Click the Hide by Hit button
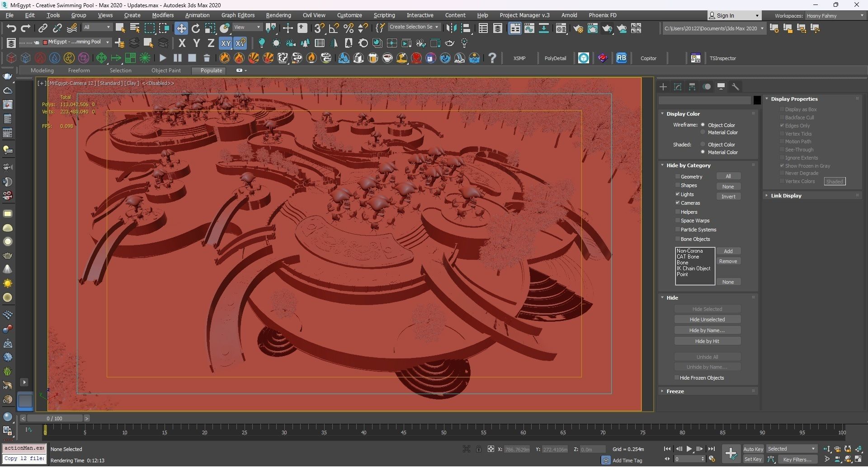Screen dimensions: 868x470 point(707,341)
